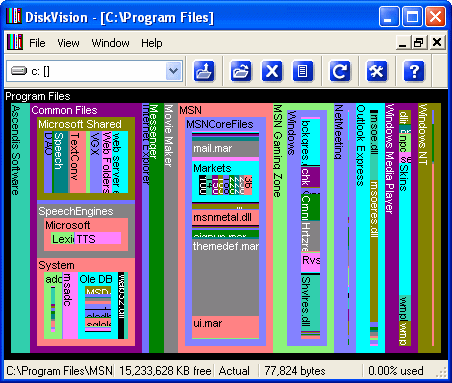Open folder toolbar icon

(241, 71)
